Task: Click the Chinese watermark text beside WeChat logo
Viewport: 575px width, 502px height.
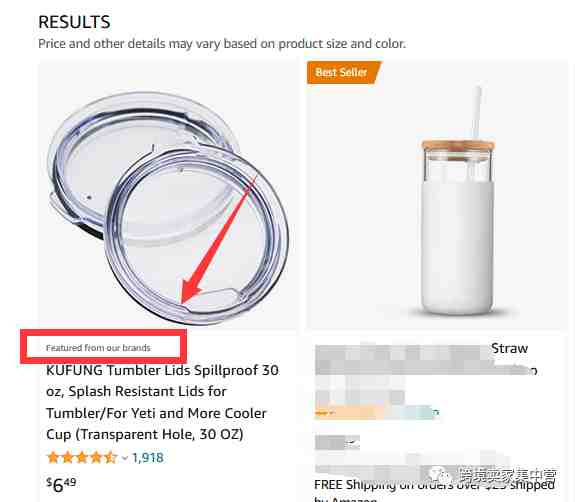Action: [x=507, y=475]
